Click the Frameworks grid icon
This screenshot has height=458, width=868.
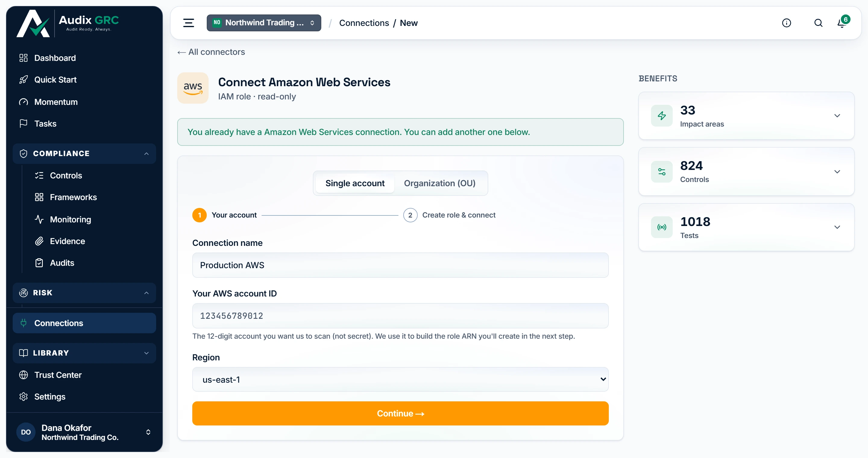point(39,197)
